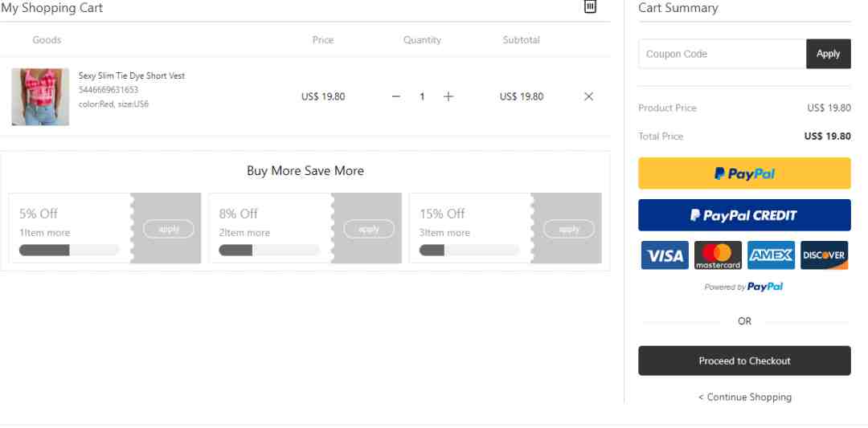Image resolution: width=868 pixels, height=428 pixels.
Task: Open the Sexy Slim Tie Dye vest thumbnail
Action: tap(40, 97)
